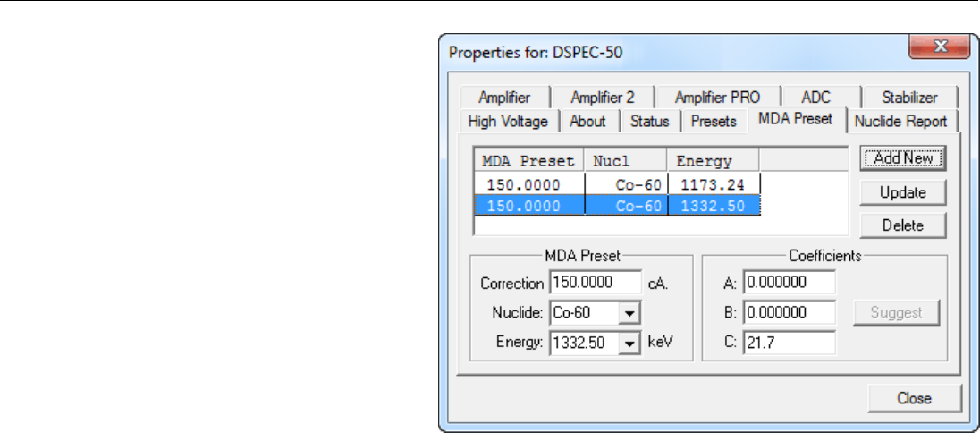Viewport: 980px width, 433px height.
Task: Close the Properties dialog via Close button
Action: coord(915,399)
